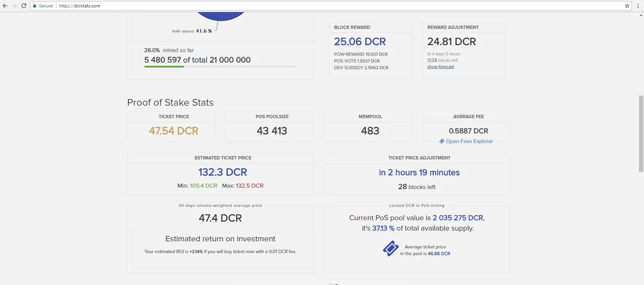The height and width of the screenshot is (285, 644).
Task: Go back with the browser back arrow
Action: tap(5, 6)
